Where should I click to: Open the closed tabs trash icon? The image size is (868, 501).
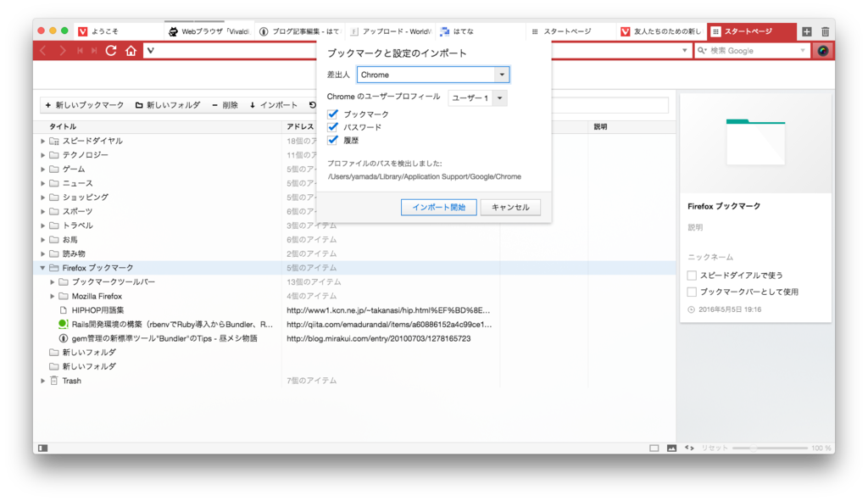tap(825, 31)
